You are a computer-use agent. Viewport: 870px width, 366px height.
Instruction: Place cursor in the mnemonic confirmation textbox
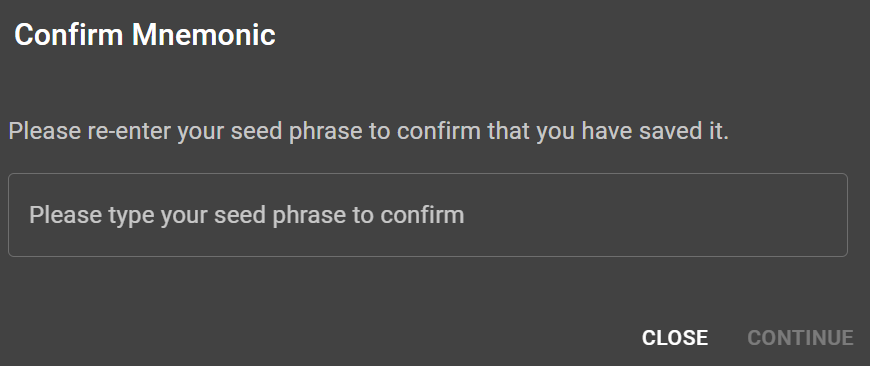[428, 215]
